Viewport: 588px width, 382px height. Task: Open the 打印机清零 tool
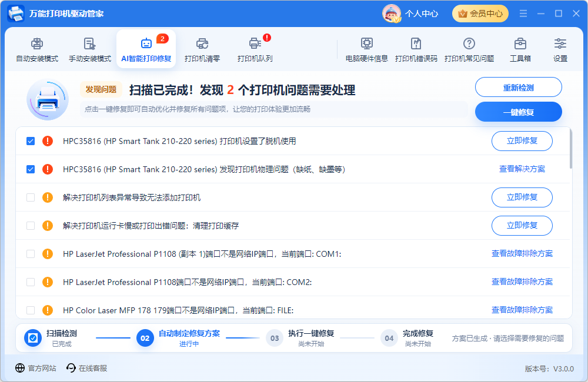coord(202,49)
